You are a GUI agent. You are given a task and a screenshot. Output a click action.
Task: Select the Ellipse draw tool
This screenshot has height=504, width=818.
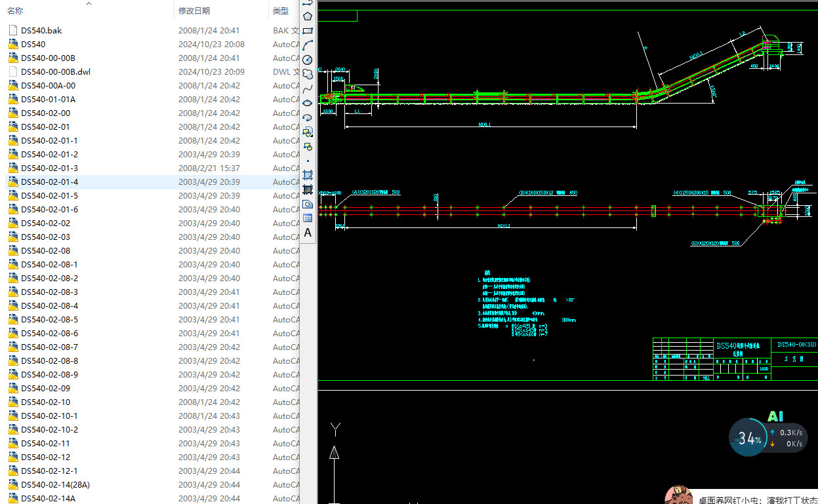click(307, 102)
